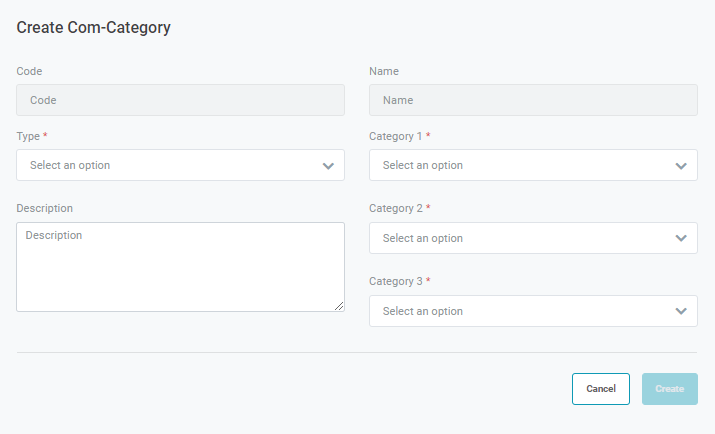
Task: Click the Description text area resize handle
Action: [x=340, y=307]
